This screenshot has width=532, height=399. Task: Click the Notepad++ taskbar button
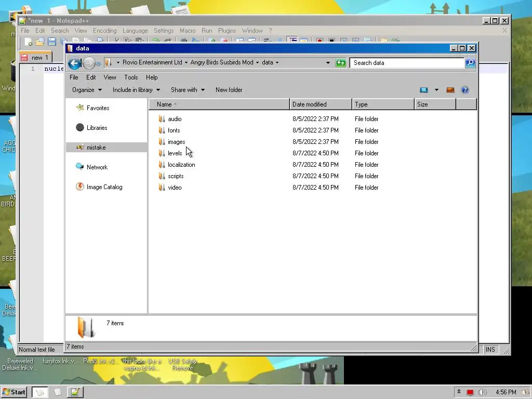pyautogui.click(x=75, y=392)
